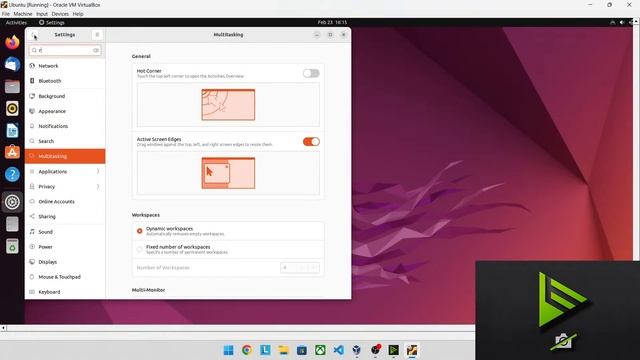Disable the Active Screen Edges switch
Image resolution: width=640 pixels, height=360 pixels.
(x=311, y=142)
